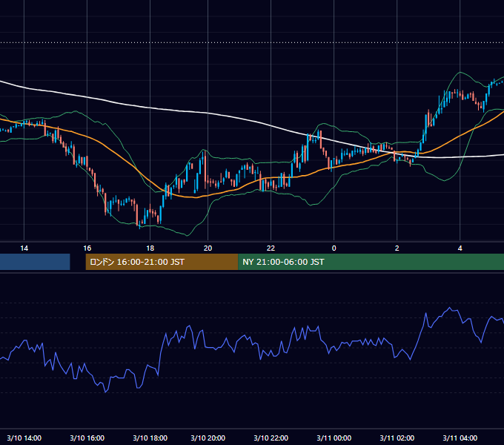Click the ロンドン 16:00-21:00 JST session bar
The height and width of the screenshot is (445, 504).
(162, 262)
